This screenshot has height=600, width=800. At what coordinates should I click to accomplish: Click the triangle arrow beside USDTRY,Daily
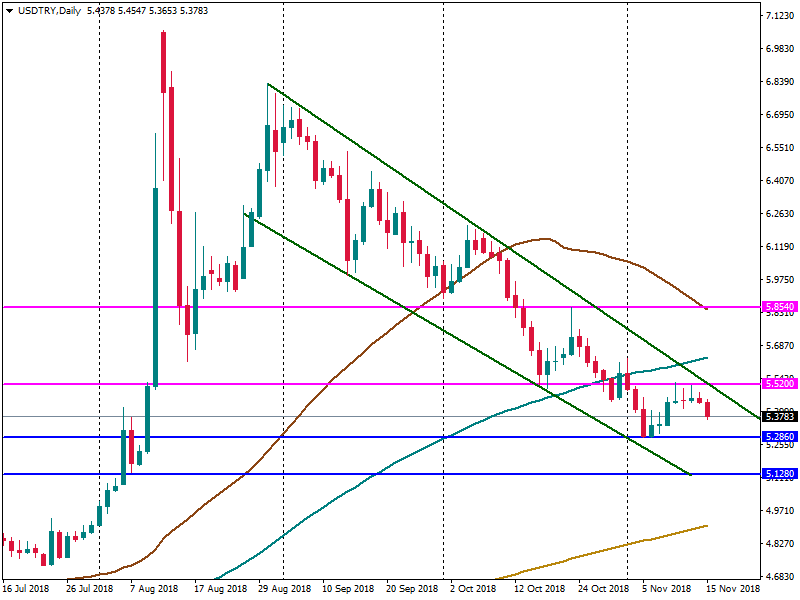click(x=9, y=10)
